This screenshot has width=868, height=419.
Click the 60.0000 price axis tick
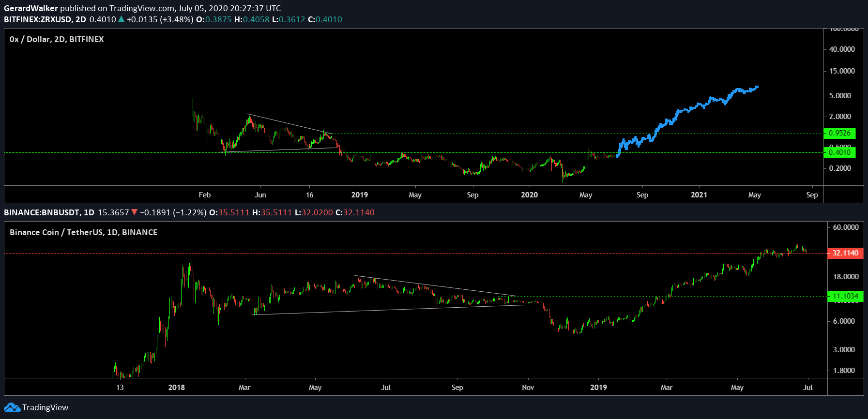click(x=846, y=227)
